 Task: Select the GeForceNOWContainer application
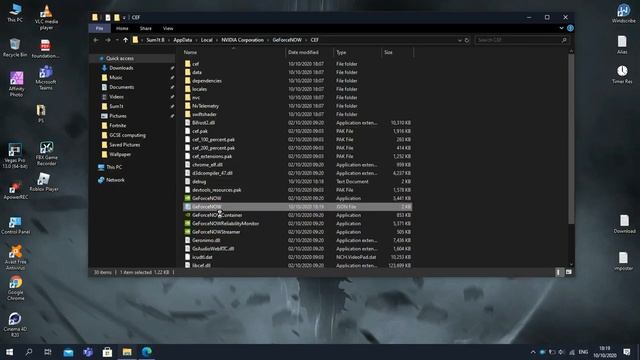coord(217,215)
